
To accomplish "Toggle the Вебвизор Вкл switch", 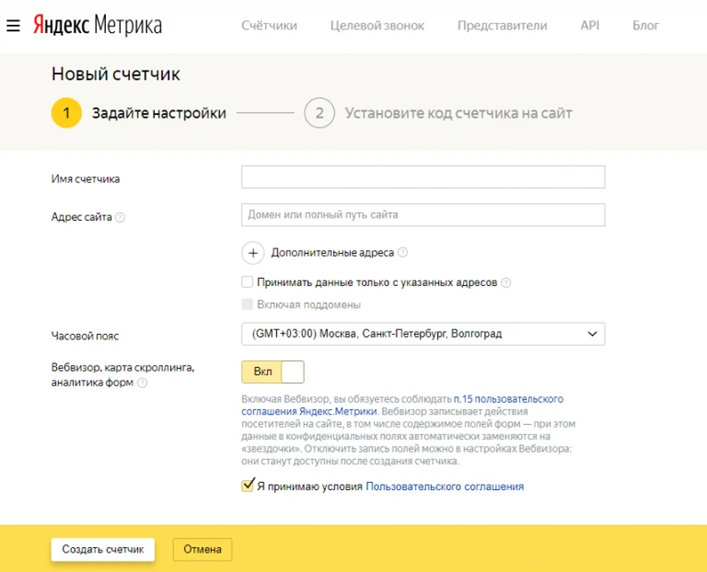I will click(x=272, y=372).
